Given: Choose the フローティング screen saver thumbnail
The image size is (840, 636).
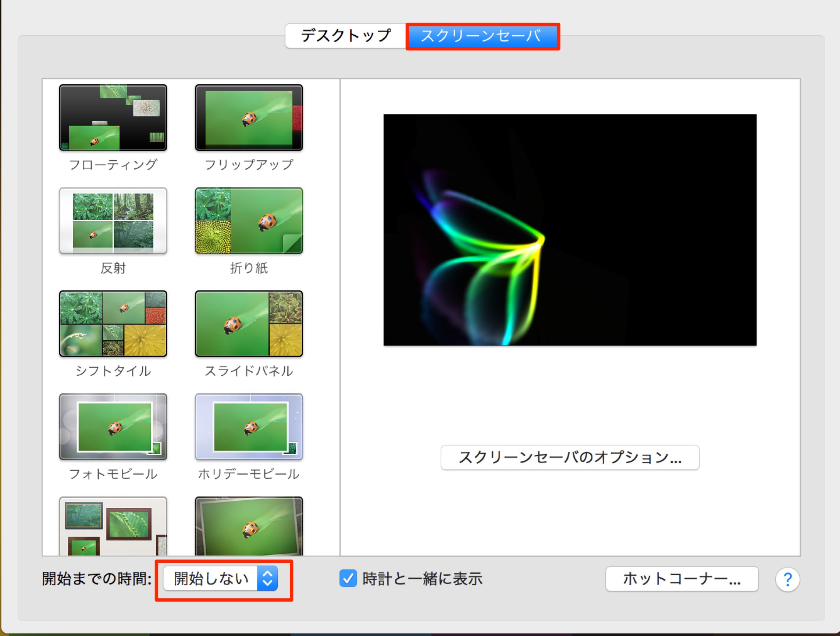Looking at the screenshot, I should point(113,117).
